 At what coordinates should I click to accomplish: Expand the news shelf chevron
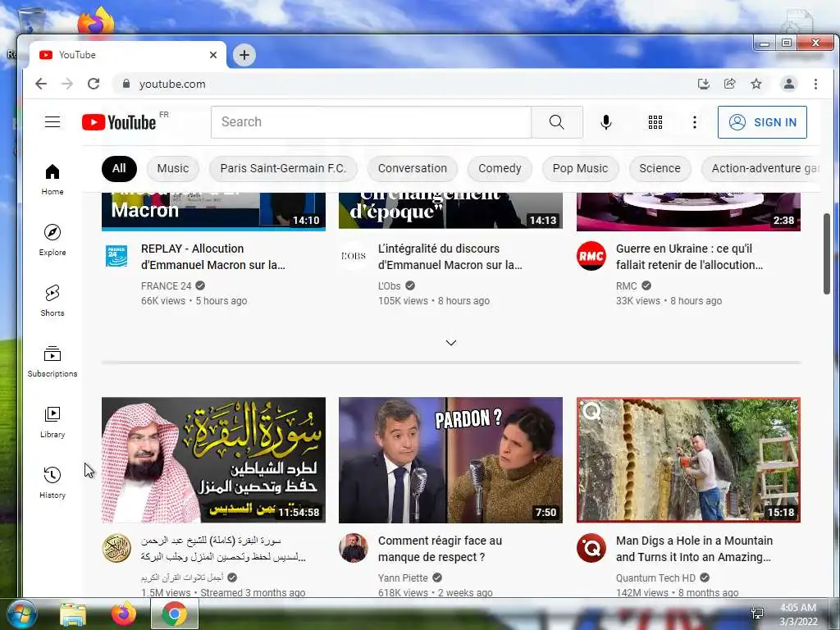[451, 343]
